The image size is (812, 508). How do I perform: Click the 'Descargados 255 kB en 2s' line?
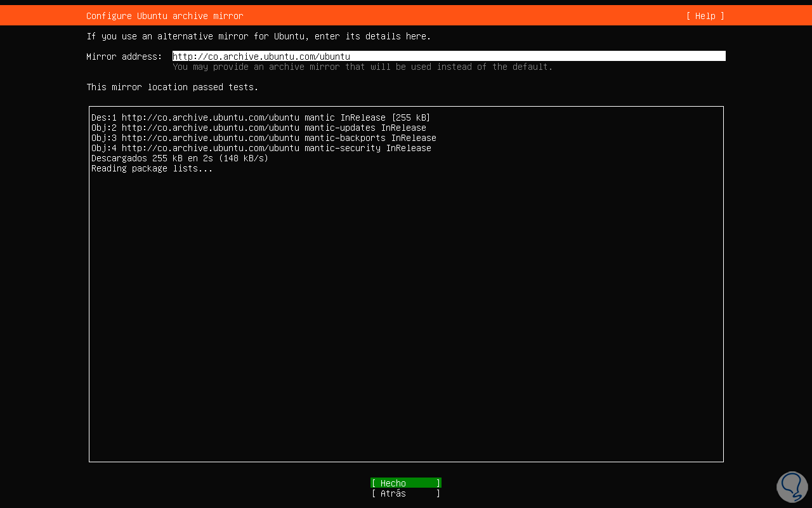(x=180, y=158)
